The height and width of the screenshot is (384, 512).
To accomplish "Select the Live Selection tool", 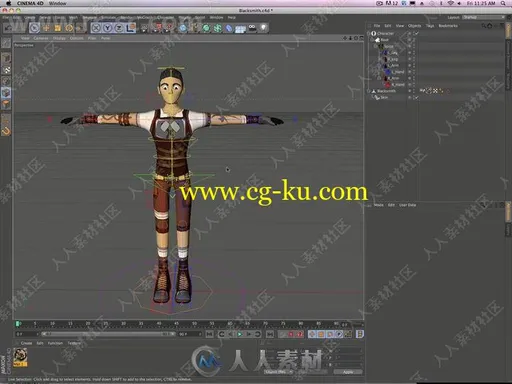I will tap(34, 28).
